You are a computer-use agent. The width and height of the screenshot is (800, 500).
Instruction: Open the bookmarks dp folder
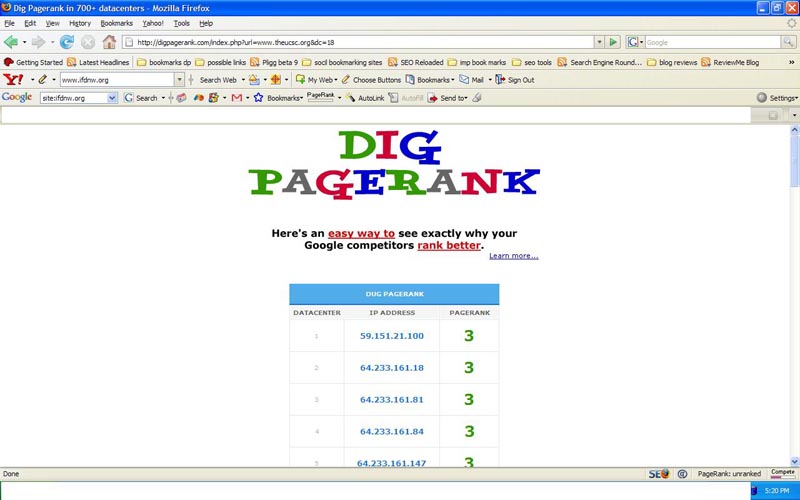click(164, 62)
